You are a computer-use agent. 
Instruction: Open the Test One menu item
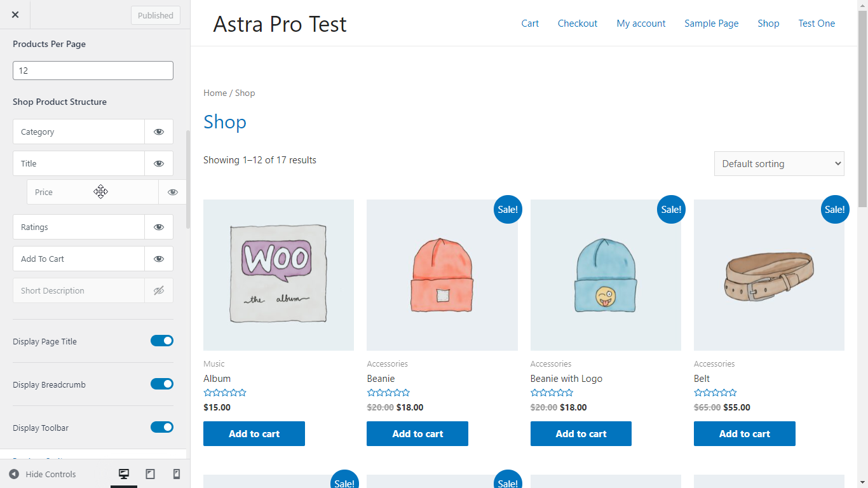[817, 24]
